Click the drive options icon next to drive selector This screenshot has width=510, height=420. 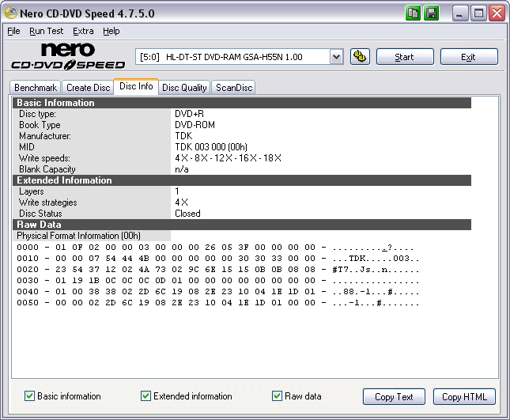coord(360,57)
